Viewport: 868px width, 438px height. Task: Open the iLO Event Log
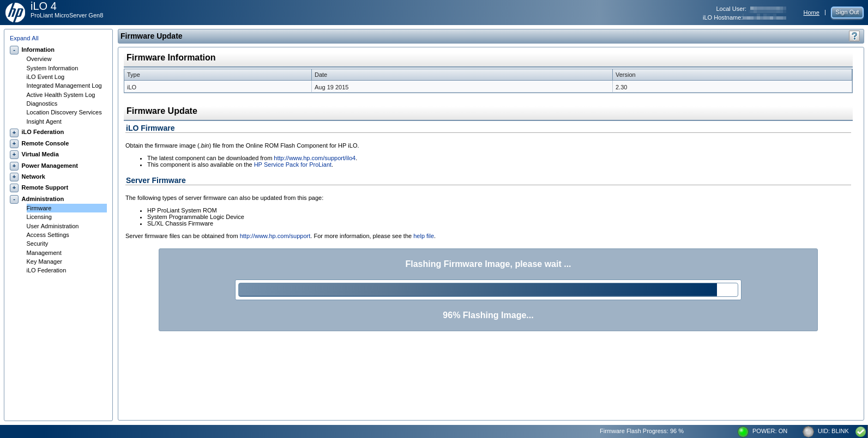(x=45, y=77)
